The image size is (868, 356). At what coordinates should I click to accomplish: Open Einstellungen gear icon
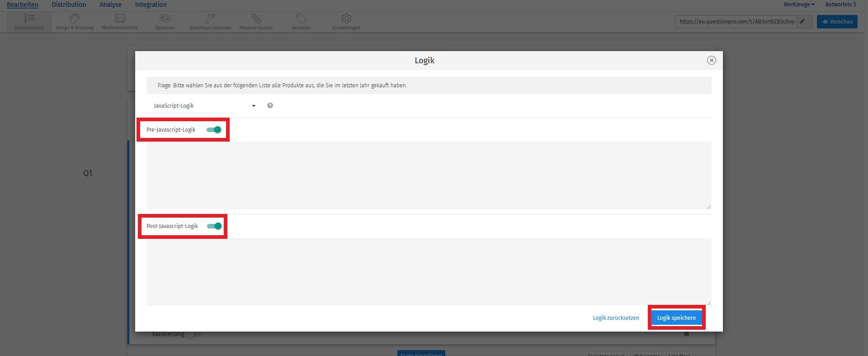click(346, 18)
